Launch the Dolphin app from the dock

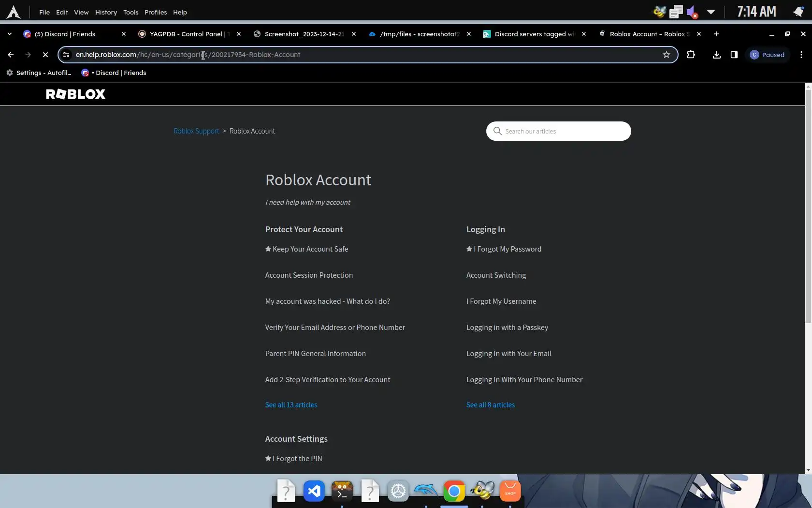pyautogui.click(x=426, y=491)
